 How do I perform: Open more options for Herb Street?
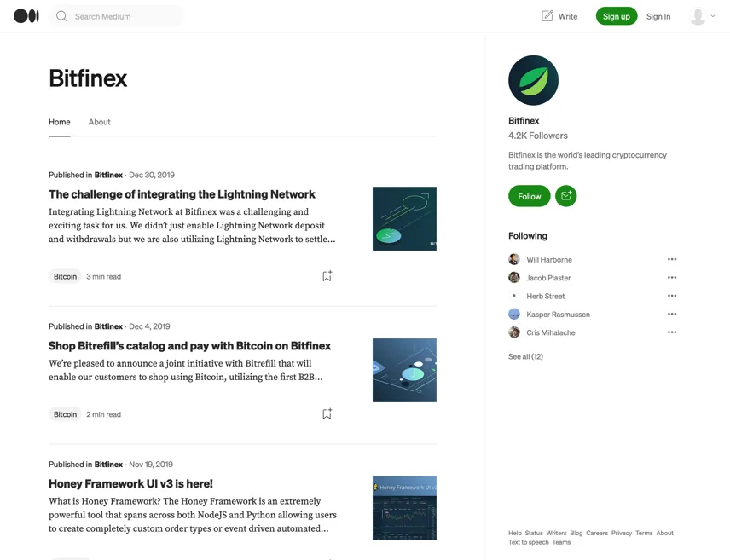(672, 296)
